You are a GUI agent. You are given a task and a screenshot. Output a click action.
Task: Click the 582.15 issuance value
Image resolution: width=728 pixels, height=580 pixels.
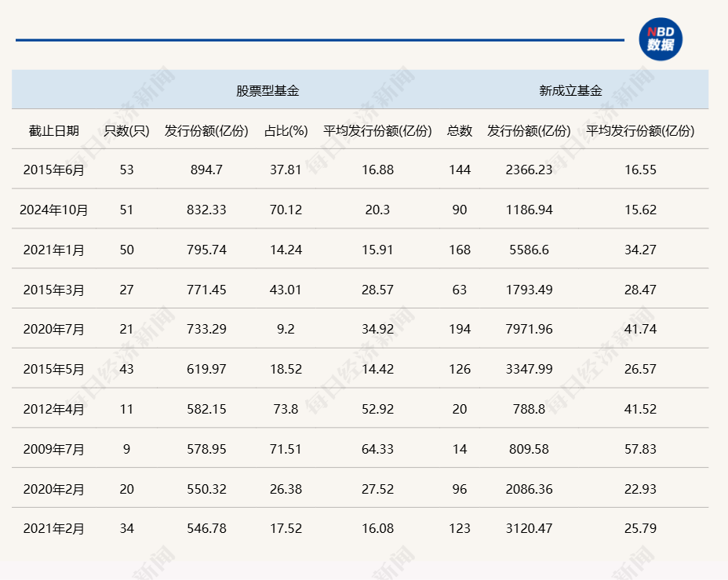point(206,409)
